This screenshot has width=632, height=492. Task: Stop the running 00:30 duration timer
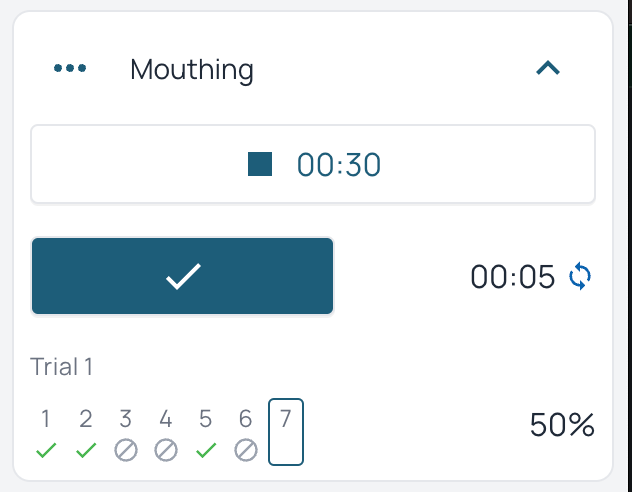(x=313, y=164)
